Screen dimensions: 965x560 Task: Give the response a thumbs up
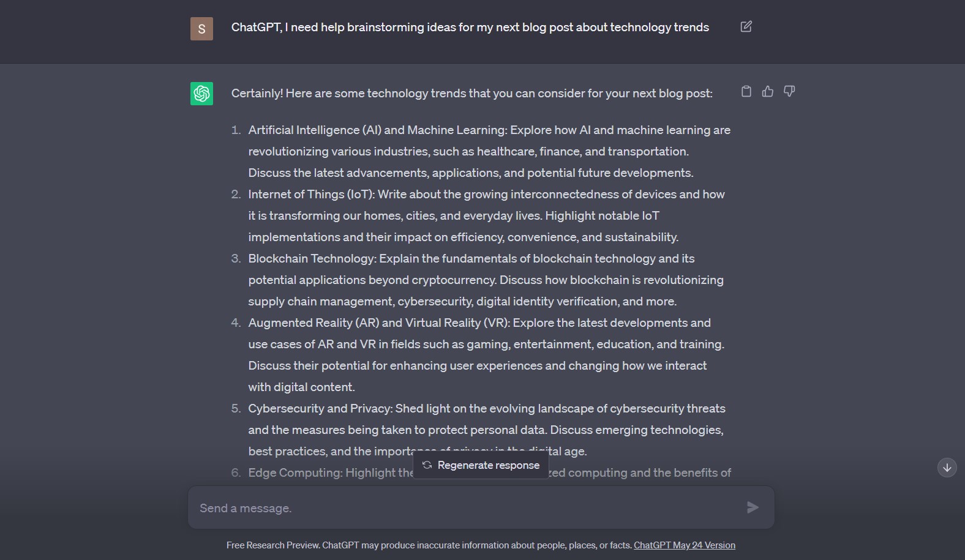767,91
